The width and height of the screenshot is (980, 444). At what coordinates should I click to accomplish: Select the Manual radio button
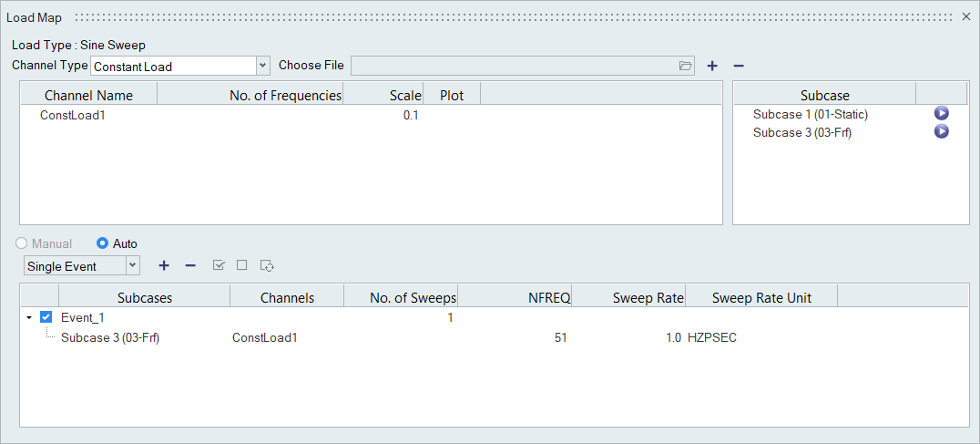click(21, 243)
